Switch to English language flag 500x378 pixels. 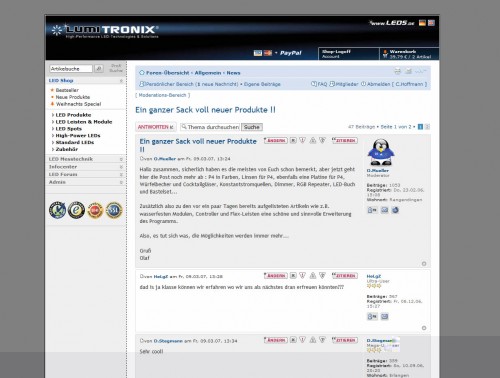coord(431,23)
